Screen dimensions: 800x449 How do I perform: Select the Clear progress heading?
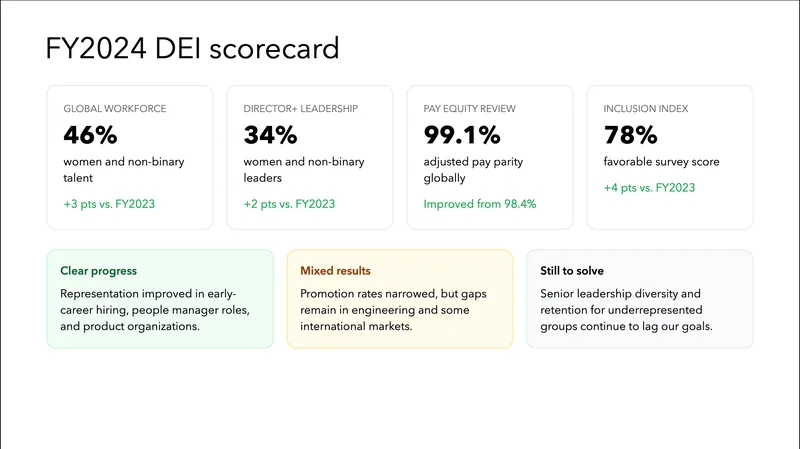(98, 271)
